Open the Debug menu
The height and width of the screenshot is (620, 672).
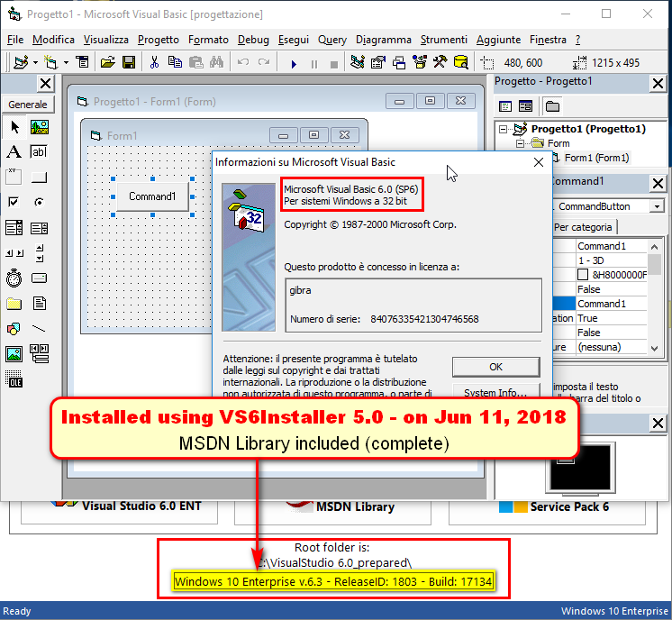tap(253, 40)
